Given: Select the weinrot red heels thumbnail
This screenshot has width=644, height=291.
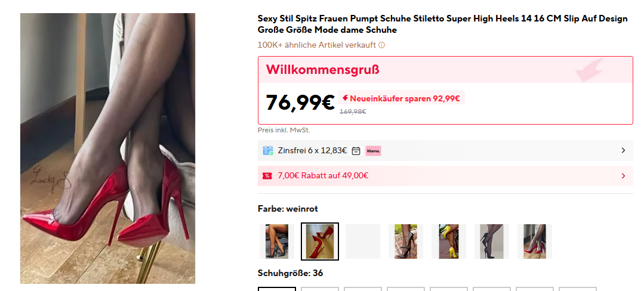Looking at the screenshot, I should pos(320,242).
